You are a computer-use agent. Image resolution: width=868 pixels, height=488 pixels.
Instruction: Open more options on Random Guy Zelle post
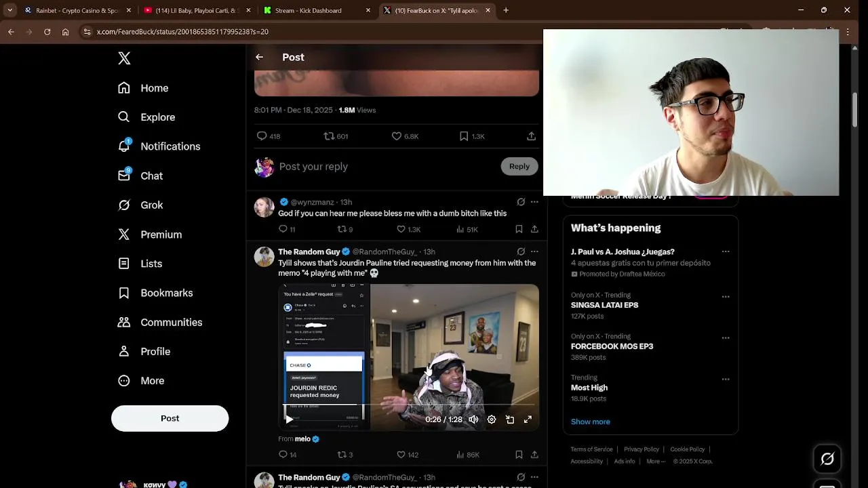click(534, 251)
